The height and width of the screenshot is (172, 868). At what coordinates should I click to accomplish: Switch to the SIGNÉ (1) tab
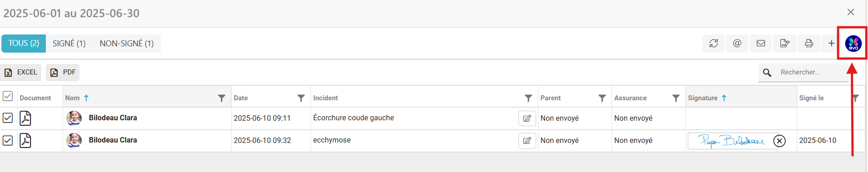pyautogui.click(x=69, y=44)
